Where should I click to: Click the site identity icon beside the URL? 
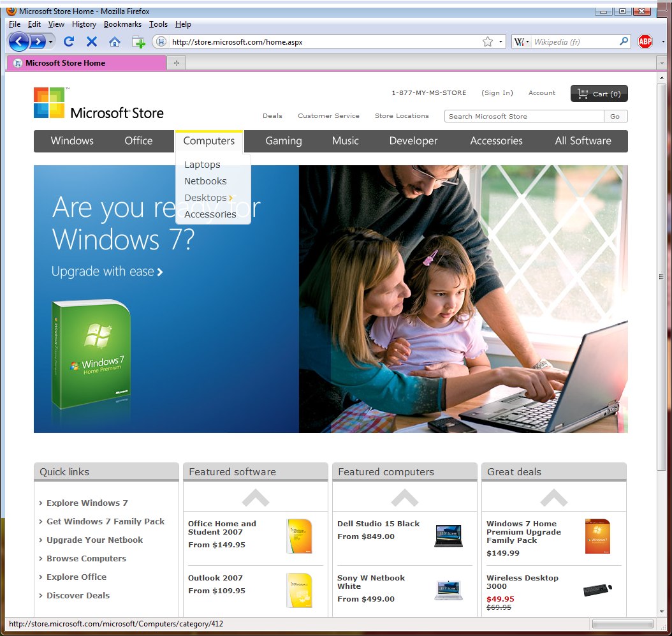tap(161, 41)
